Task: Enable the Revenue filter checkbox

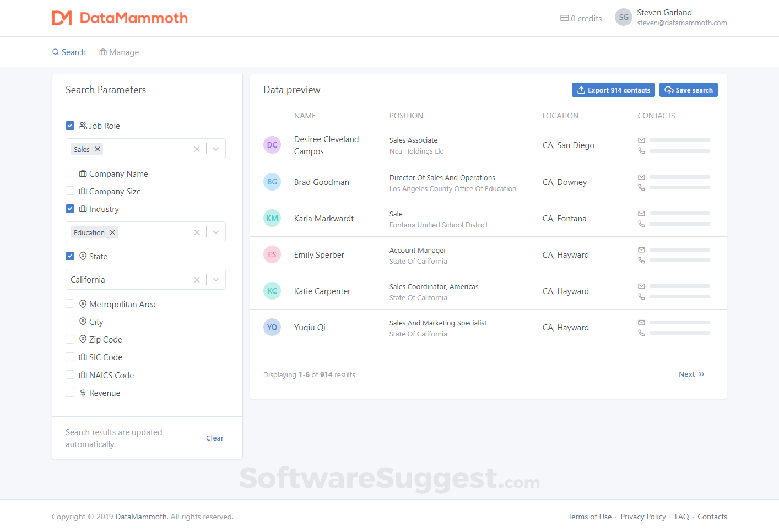Action: 70,393
